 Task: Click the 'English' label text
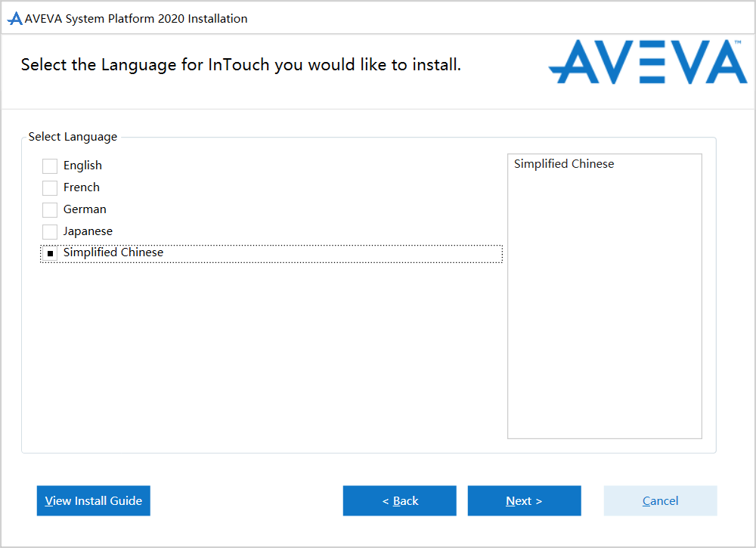click(82, 166)
